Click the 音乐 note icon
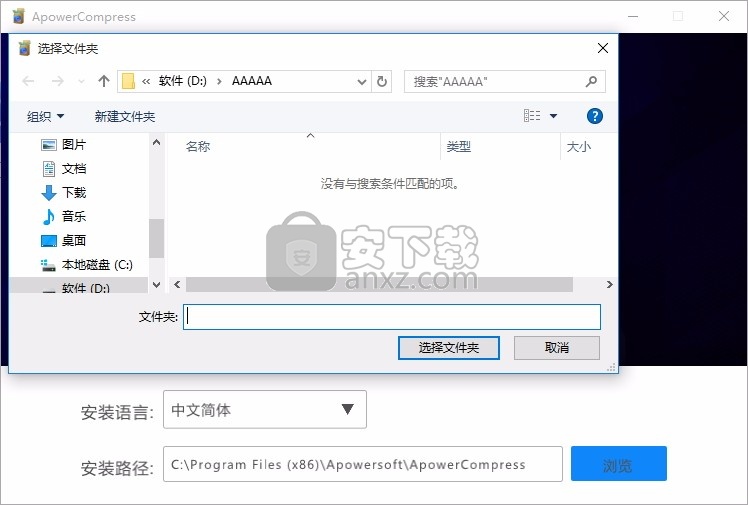The width and height of the screenshot is (748, 505). coord(48,216)
